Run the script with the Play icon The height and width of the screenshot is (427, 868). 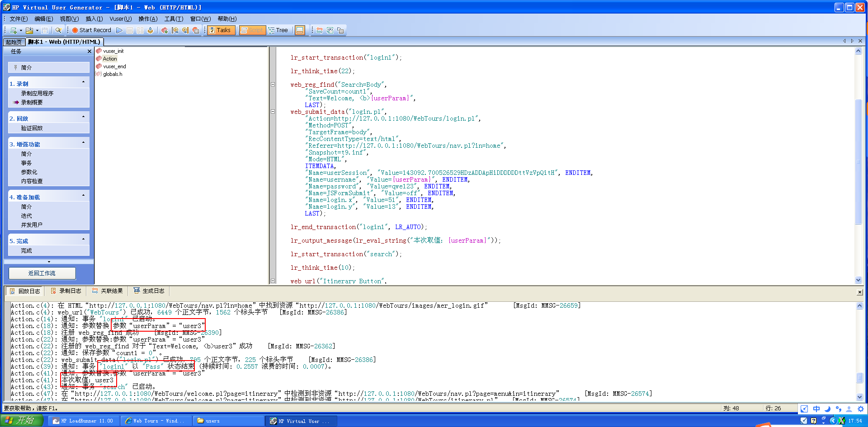119,30
